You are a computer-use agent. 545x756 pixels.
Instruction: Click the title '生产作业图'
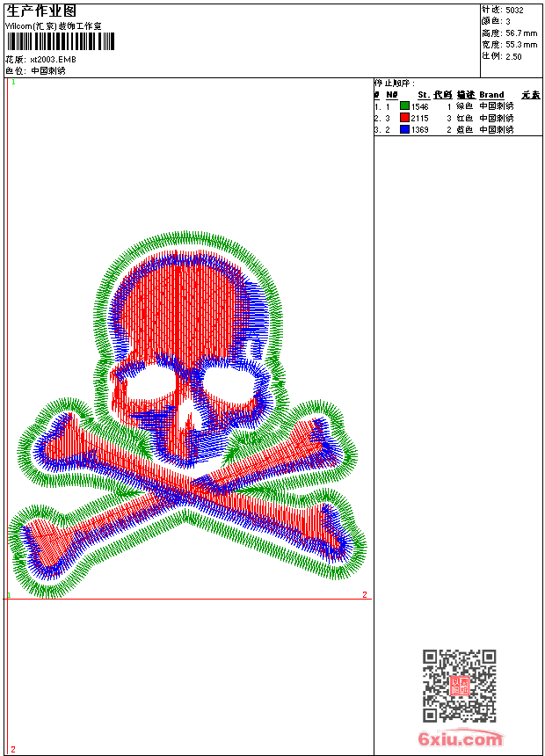coord(41,11)
